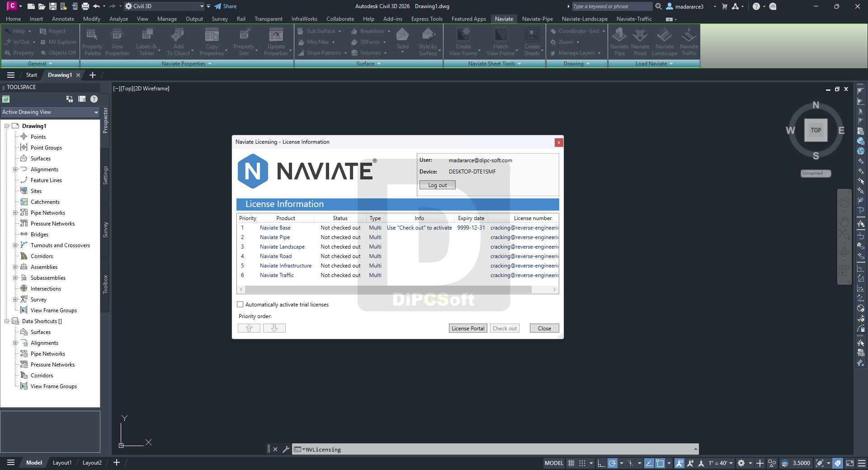This screenshot has width=868, height=470.
Task: Switch to the Start file tab
Action: (31, 75)
